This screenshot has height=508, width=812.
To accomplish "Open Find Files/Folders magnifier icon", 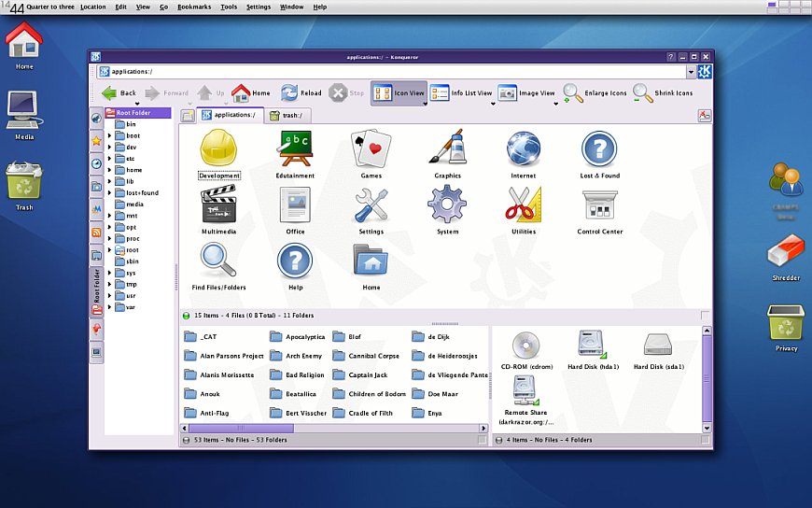I will coord(218,261).
